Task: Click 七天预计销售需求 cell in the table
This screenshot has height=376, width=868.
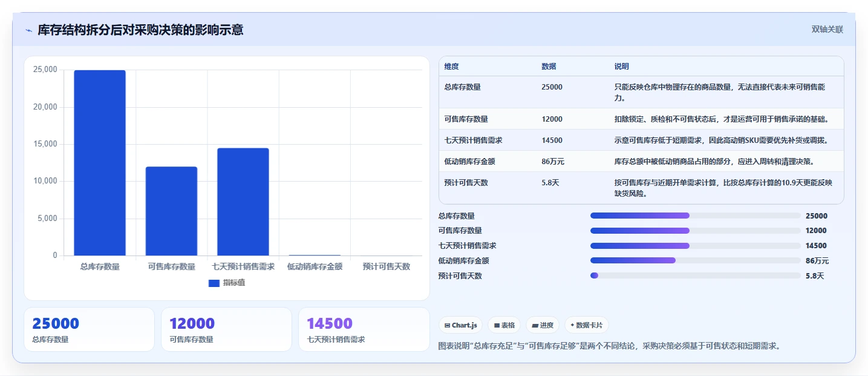Action: tap(474, 140)
